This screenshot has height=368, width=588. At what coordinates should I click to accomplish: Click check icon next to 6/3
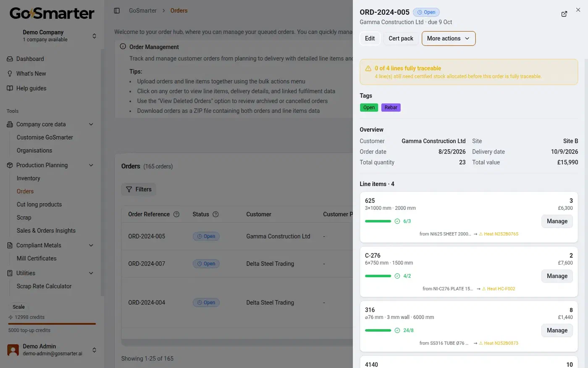tap(397, 221)
